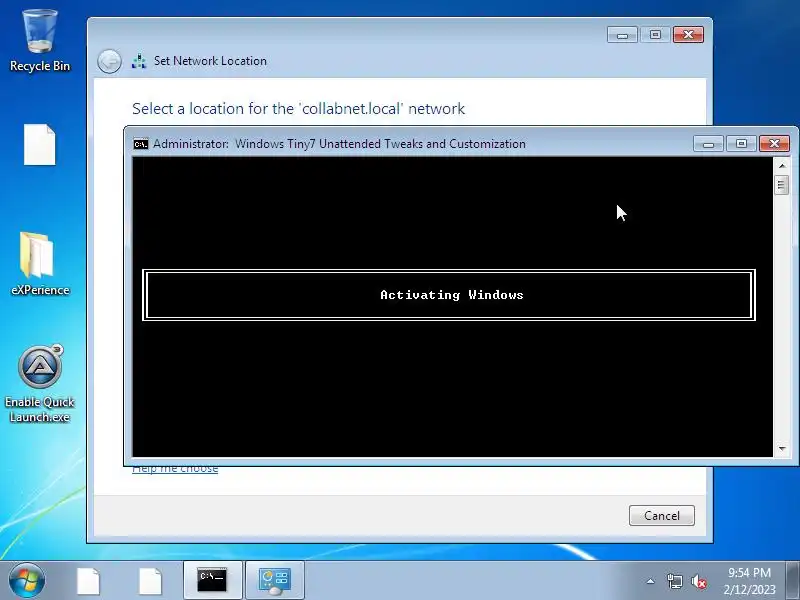
Task: Switch to the Set Network Location taskbar button
Action: coord(275,580)
